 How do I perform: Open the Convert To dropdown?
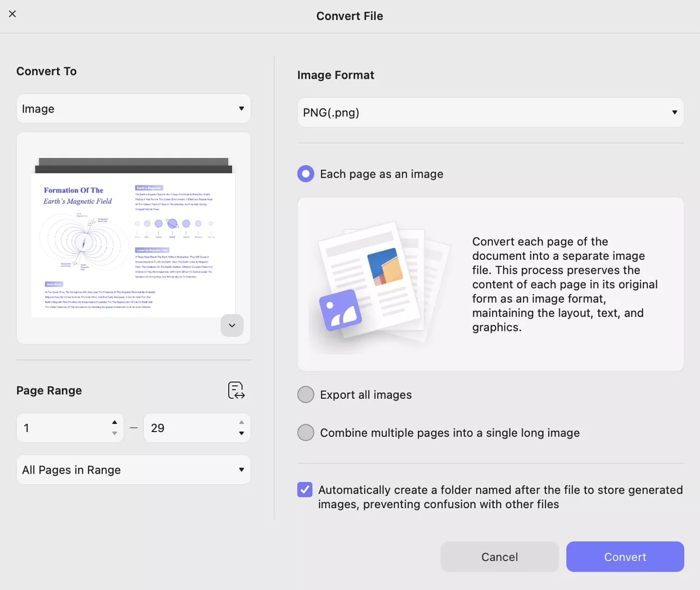click(x=133, y=108)
